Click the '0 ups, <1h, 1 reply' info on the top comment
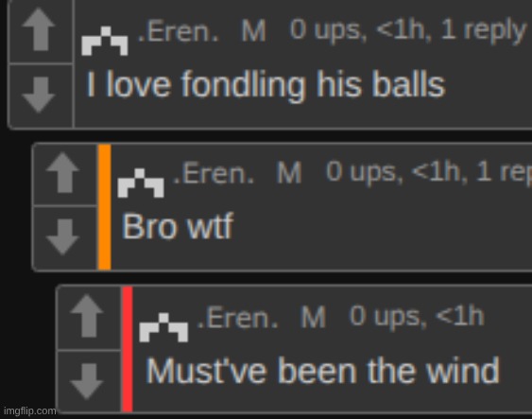The height and width of the screenshot is (419, 532). 407,30
